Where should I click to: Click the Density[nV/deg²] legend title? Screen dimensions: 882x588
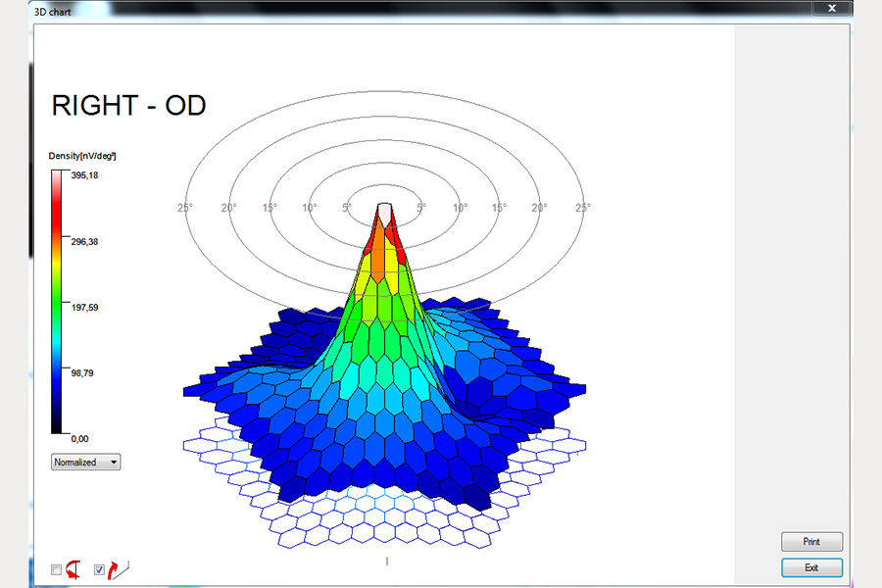82,156
